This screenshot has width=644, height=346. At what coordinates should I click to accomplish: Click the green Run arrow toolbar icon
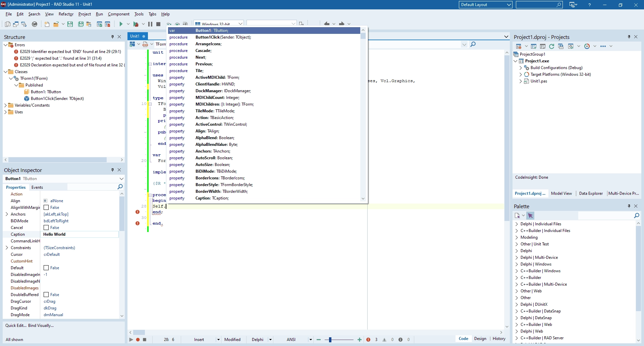tap(121, 24)
